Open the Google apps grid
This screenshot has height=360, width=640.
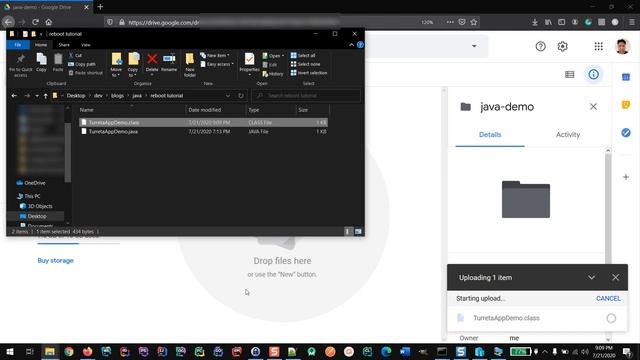click(x=598, y=46)
